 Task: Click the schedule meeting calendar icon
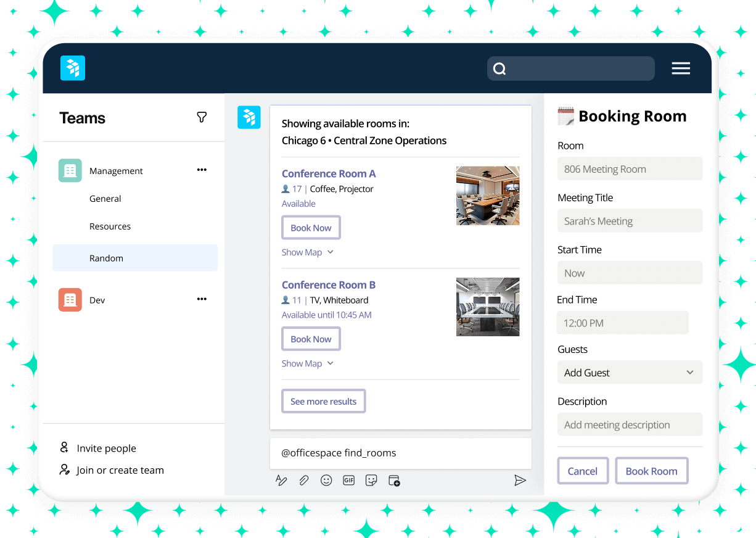coord(394,480)
